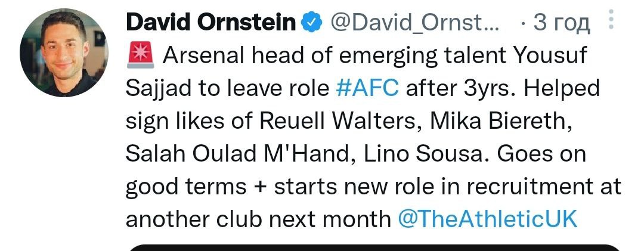
Task: Click "another club next month" text
Action: (x=257, y=219)
